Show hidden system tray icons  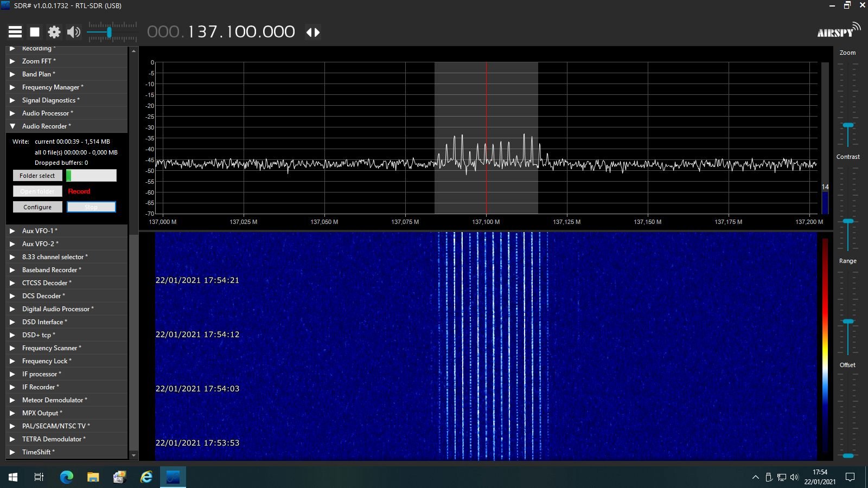755,477
